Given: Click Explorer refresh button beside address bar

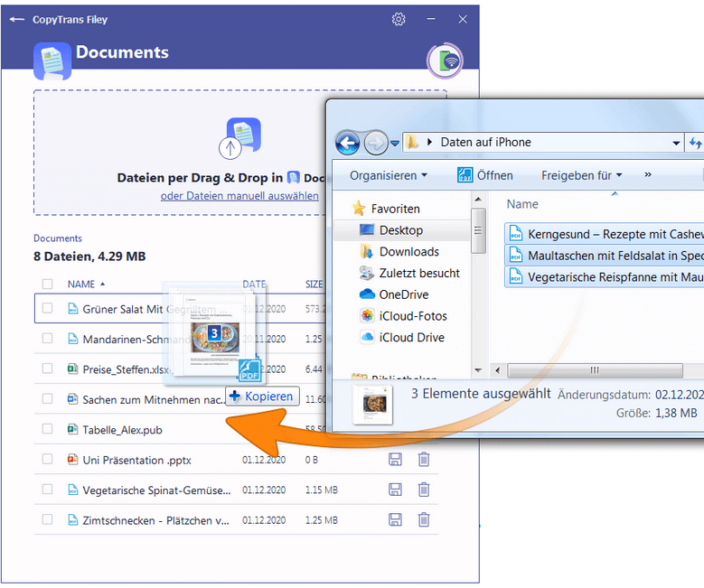Looking at the screenshot, I should 695,143.
